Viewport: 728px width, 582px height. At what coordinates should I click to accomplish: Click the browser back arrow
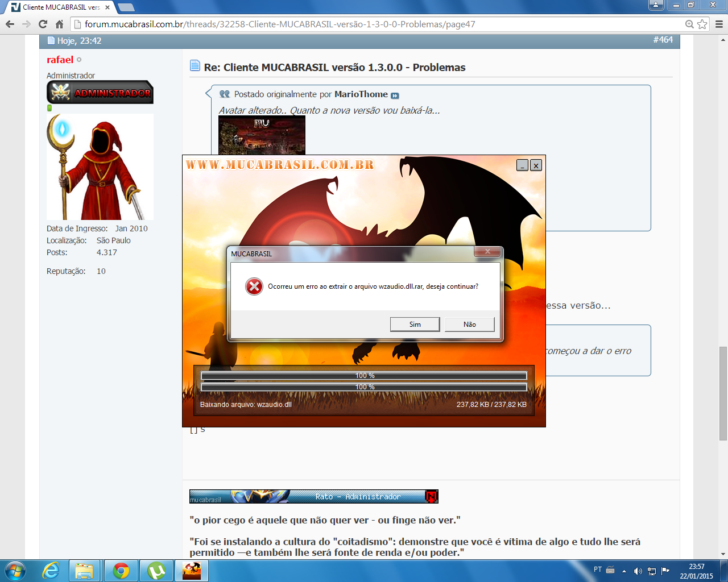[x=10, y=24]
